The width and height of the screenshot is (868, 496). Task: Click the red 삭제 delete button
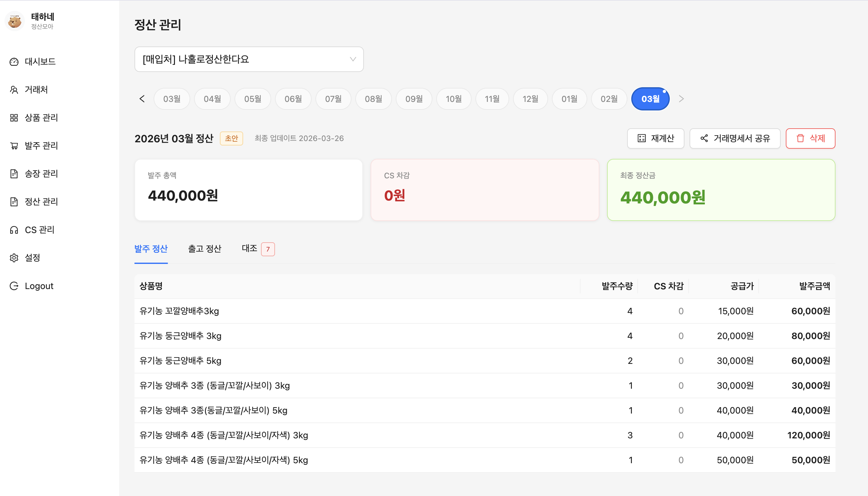point(810,138)
